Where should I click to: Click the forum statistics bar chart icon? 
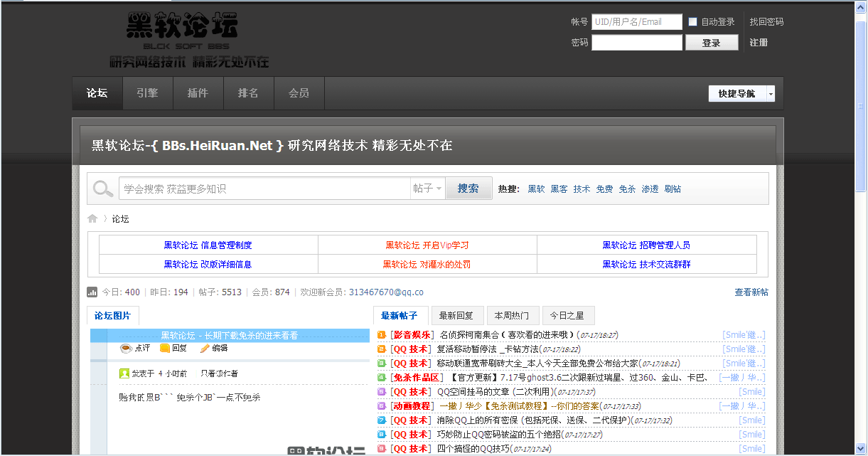coord(92,292)
